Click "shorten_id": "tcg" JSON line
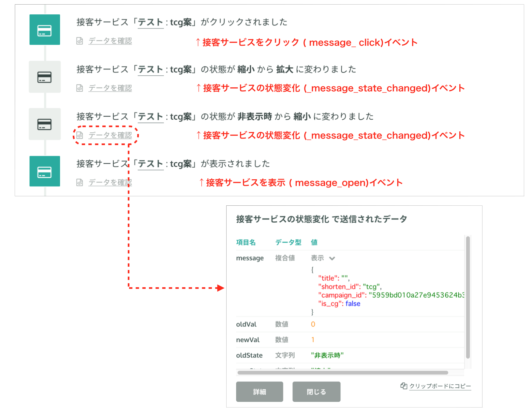 350,287
